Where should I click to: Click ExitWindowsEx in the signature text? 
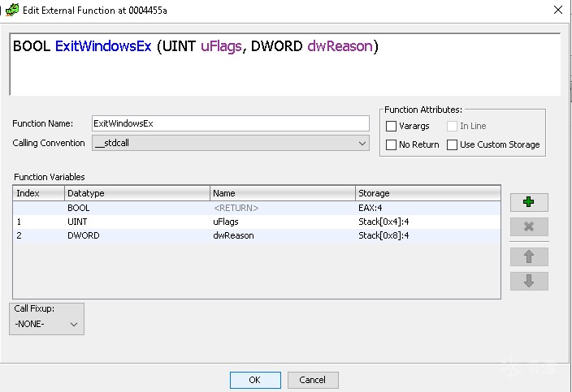[103, 46]
